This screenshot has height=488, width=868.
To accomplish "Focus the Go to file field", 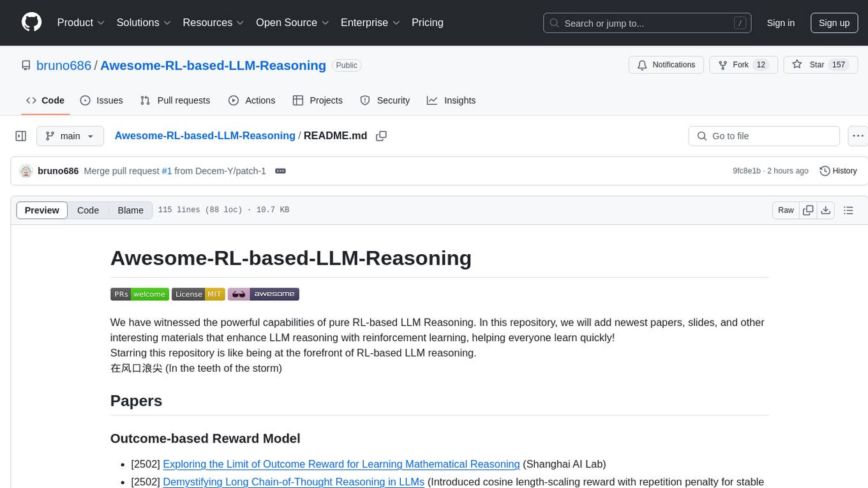I will (764, 136).
